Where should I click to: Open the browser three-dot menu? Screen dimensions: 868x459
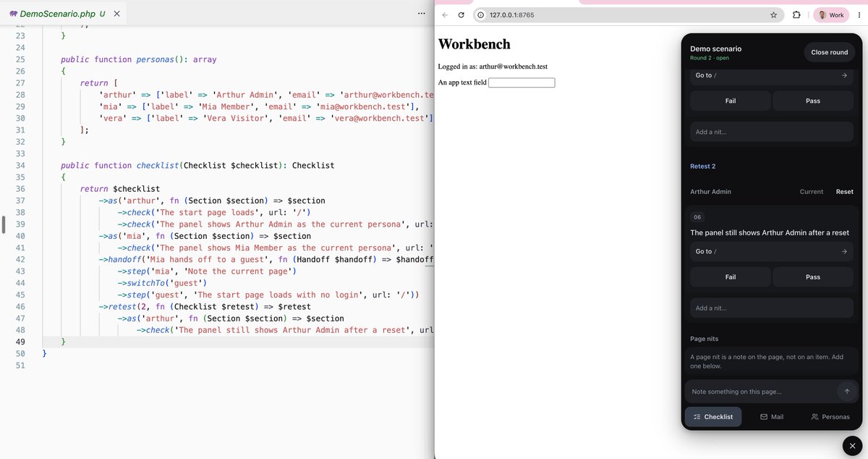859,14
